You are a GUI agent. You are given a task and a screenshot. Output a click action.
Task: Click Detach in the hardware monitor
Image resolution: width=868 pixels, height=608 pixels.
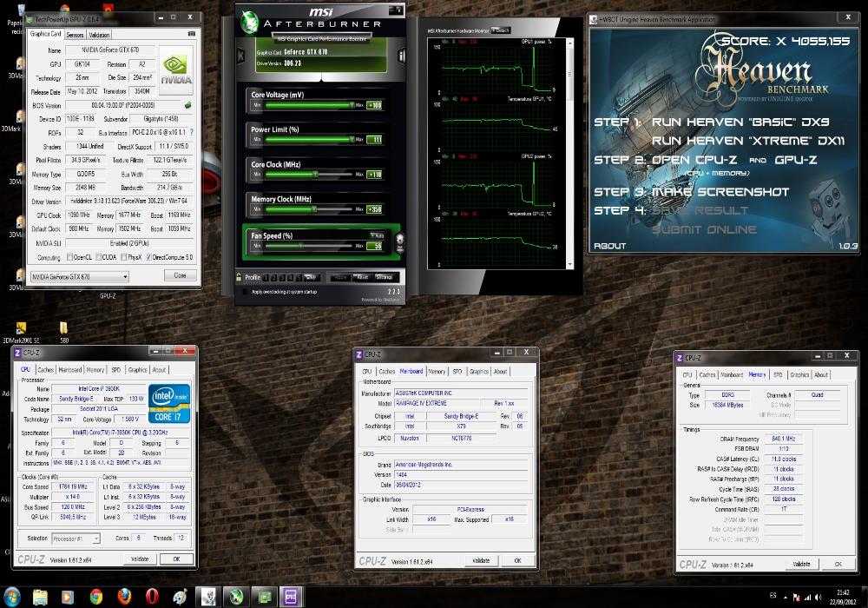(501, 30)
